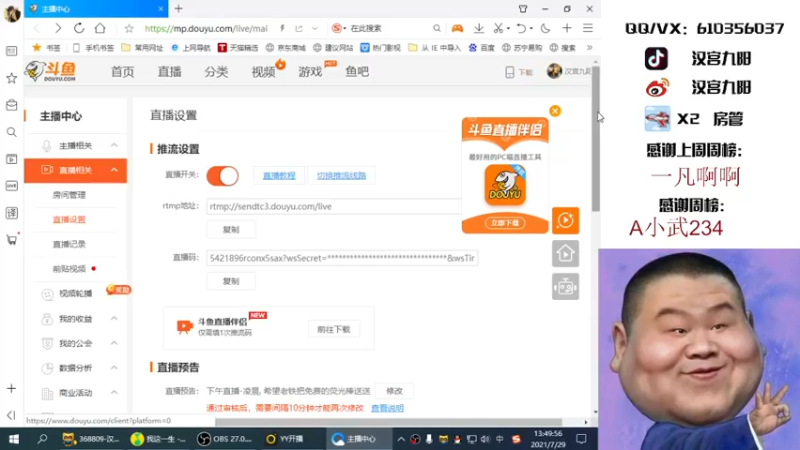Open sidebar search magnifier icon
Image resolution: width=800 pixels, height=450 pixels.
coord(11,132)
